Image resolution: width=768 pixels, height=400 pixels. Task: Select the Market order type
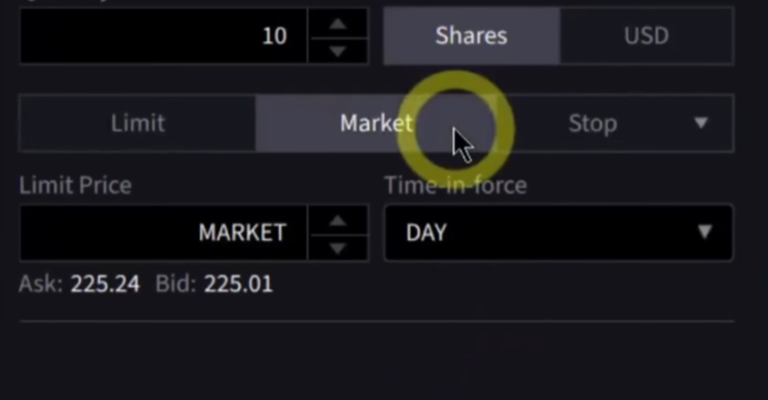pyautogui.click(x=376, y=124)
